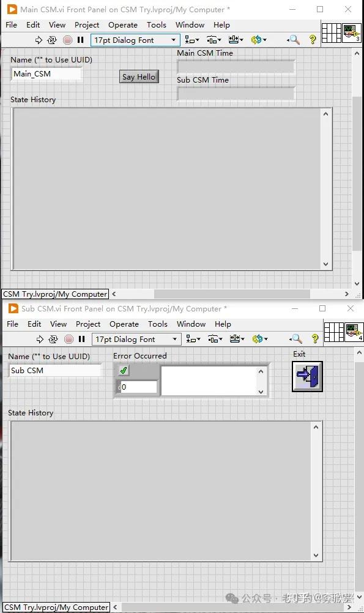This screenshot has height=613, width=364.
Task: Click the Say Hello button
Action: (139, 76)
